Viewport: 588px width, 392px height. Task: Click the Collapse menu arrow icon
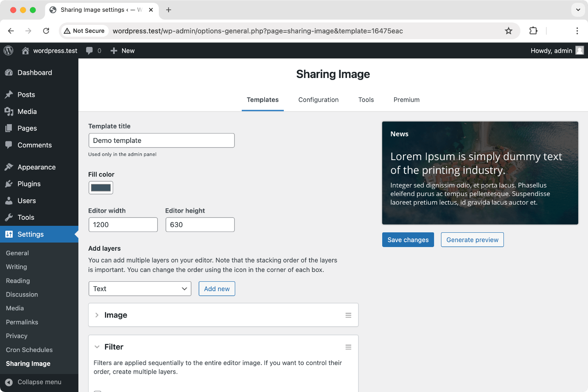9,382
